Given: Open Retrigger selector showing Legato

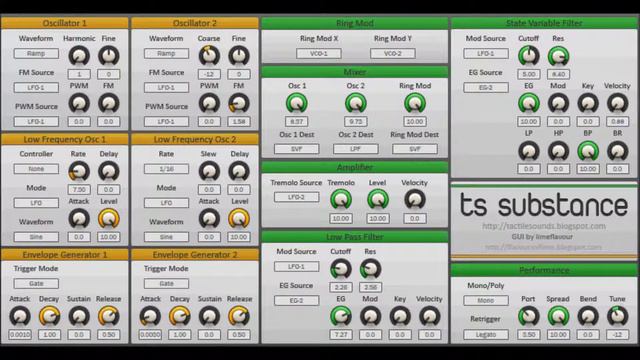Looking at the screenshot, I should (486, 334).
